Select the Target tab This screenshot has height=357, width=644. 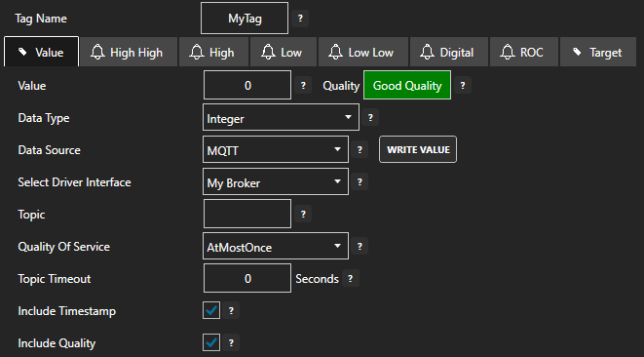click(x=597, y=53)
